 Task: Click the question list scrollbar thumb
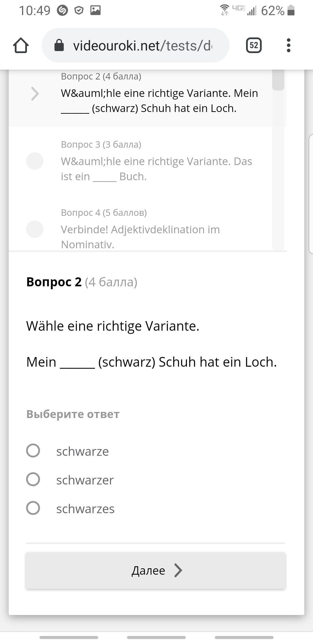tap(278, 80)
